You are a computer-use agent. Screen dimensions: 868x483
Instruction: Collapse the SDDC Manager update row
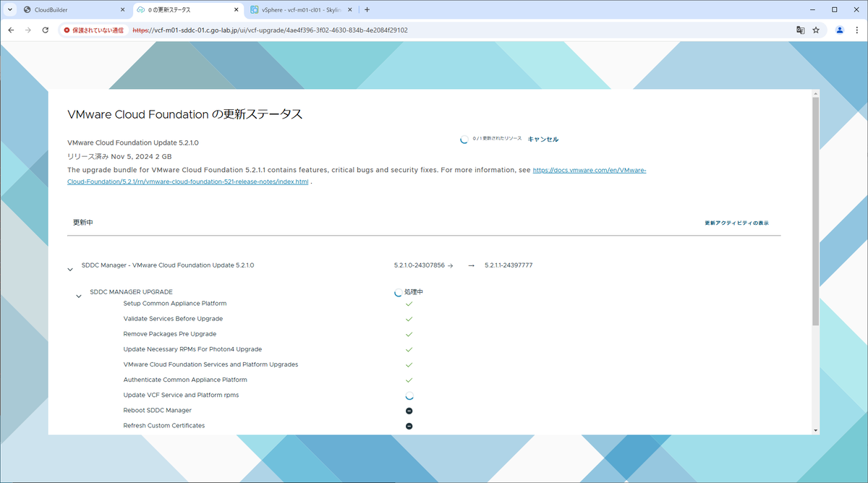tap(70, 269)
